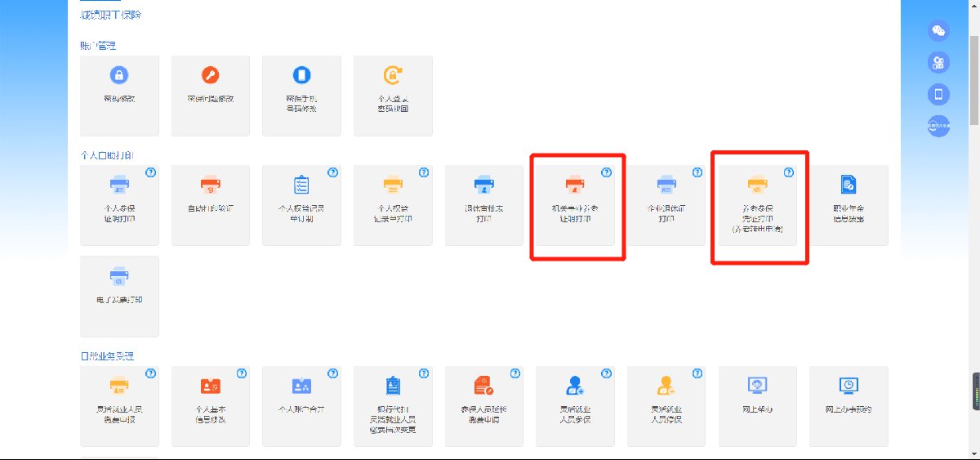The width and height of the screenshot is (980, 460).
Task: Open 参保人员延长缴费申请 red document card
Action: coord(484,406)
